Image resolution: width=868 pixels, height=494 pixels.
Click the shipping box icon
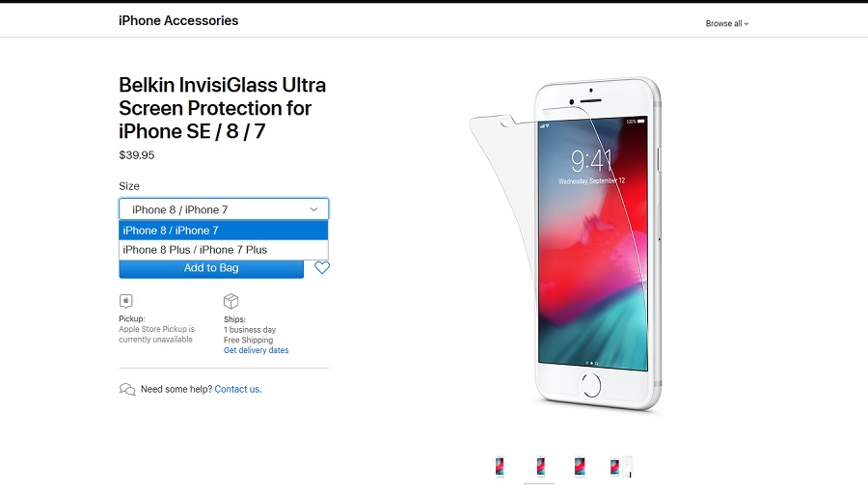click(x=231, y=301)
